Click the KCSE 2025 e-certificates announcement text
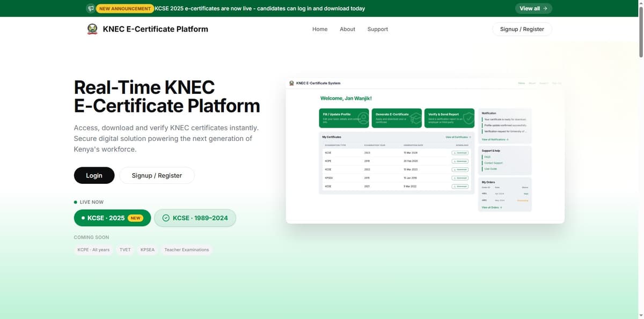Viewport: 644px width, 319px height. coord(260,9)
